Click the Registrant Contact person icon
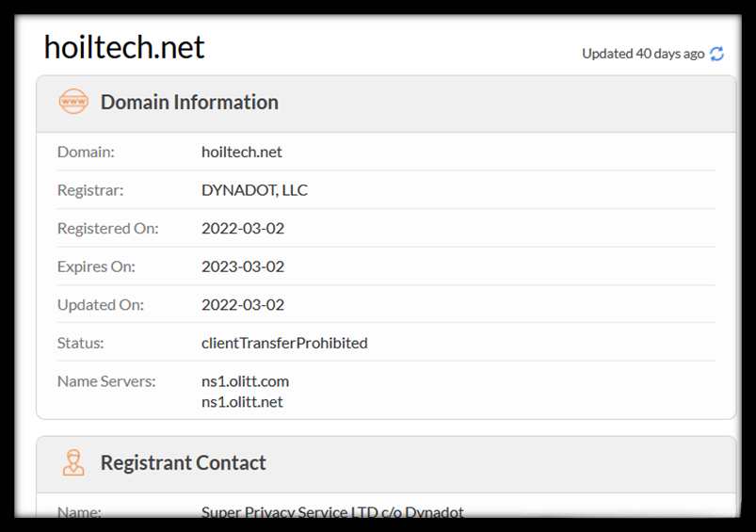The image size is (756, 532). tap(73, 462)
